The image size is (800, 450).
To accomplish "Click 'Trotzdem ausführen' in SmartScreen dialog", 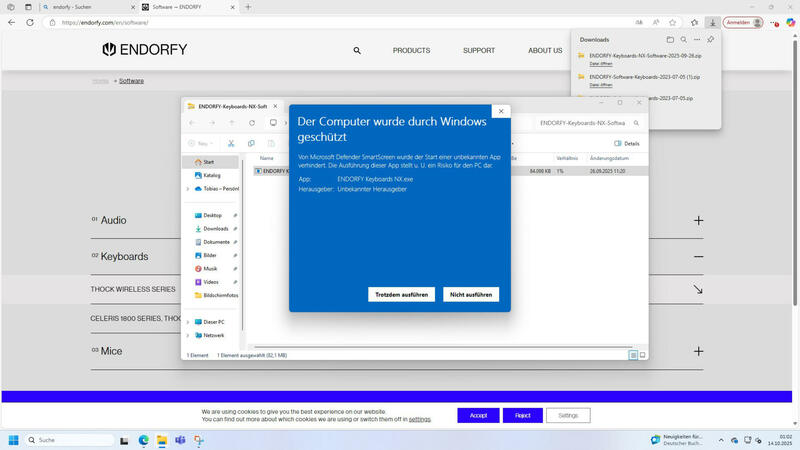I will pyautogui.click(x=401, y=294).
